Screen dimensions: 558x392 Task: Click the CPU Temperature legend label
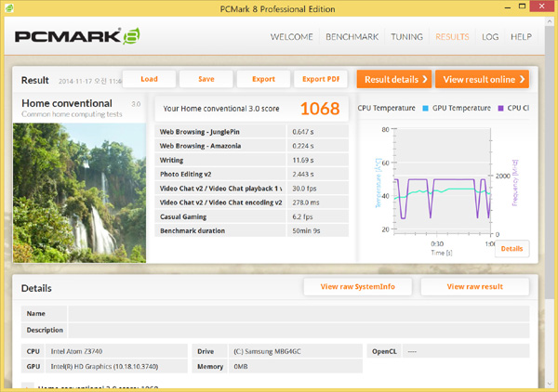(386, 108)
